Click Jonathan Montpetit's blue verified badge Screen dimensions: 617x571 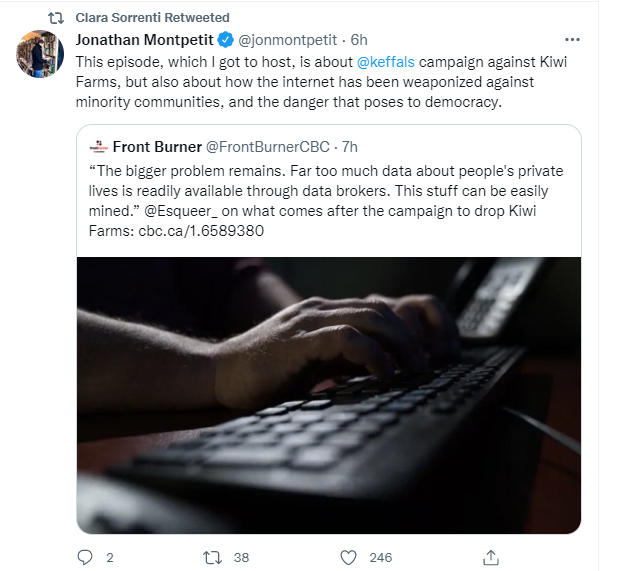click(226, 40)
